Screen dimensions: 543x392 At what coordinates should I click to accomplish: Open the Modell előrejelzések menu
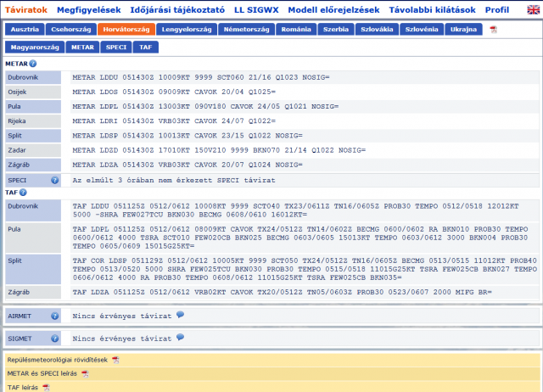[333, 9]
